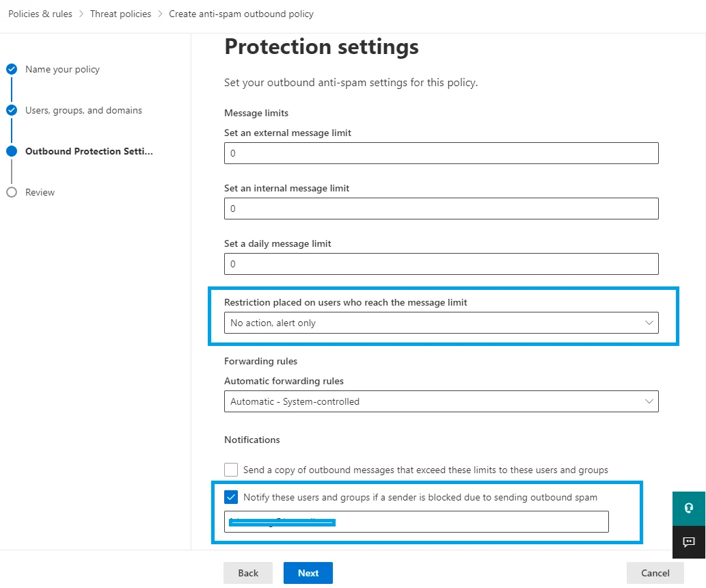Click the Outbound Protection Settings step circle
The width and height of the screenshot is (706, 588).
pos(12,151)
